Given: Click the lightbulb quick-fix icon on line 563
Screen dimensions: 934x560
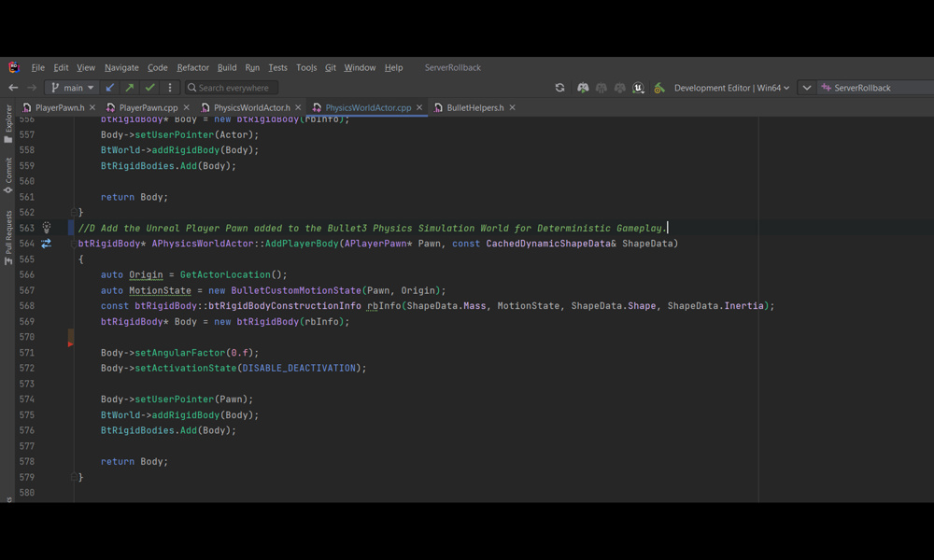Looking at the screenshot, I should coord(46,228).
